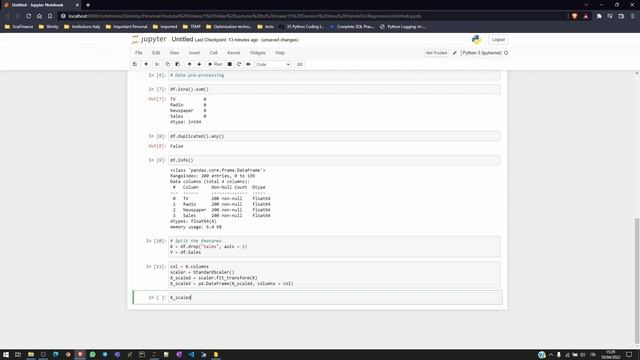Restart the kernel with circular arrow
Viewport: 640px width, 360px height.
coord(239,64)
